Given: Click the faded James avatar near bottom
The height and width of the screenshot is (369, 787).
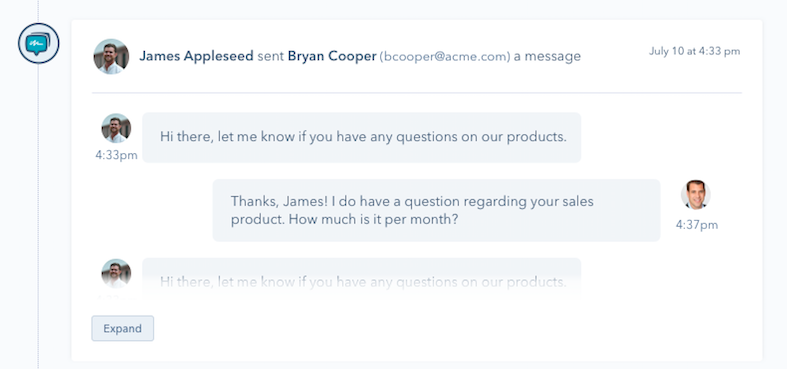Looking at the screenshot, I should (x=116, y=274).
